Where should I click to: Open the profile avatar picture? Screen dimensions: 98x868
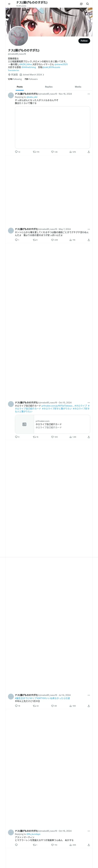18,36
